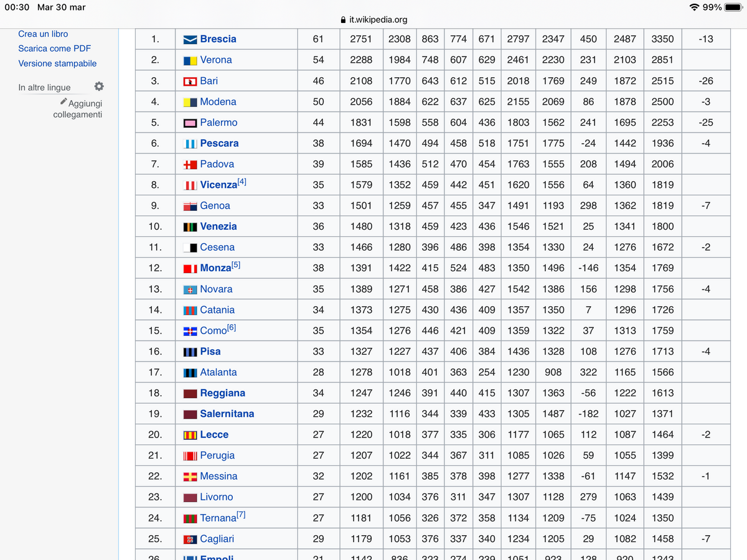Click rank number 13. beside Novara

coord(155,289)
